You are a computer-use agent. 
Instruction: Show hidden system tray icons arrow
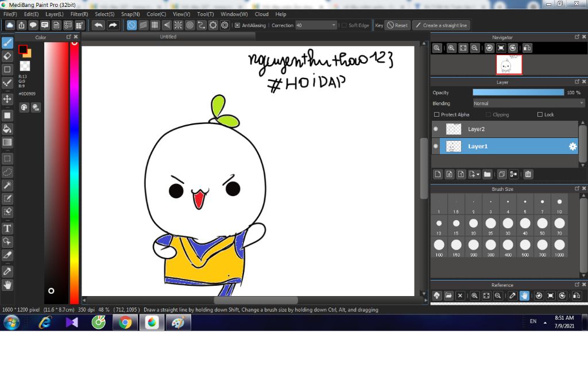(546, 323)
